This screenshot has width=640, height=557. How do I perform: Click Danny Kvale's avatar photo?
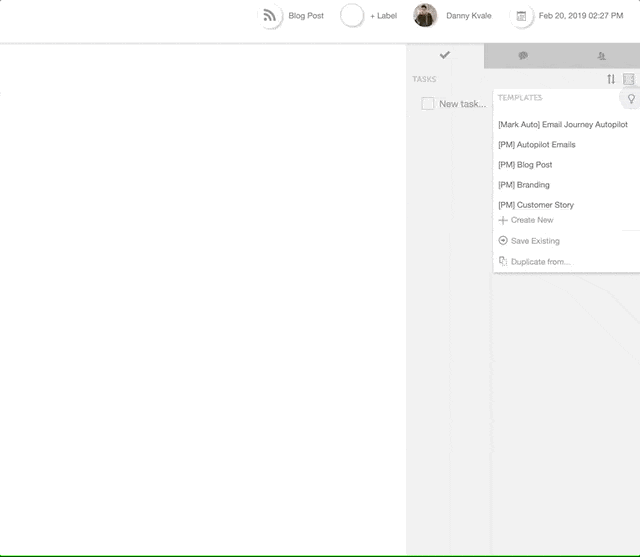[425, 16]
